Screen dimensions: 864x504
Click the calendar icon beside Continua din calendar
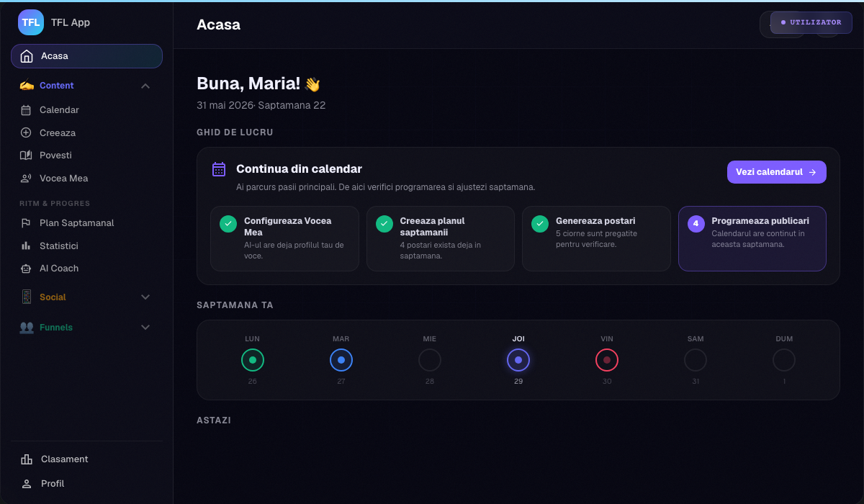click(x=219, y=169)
